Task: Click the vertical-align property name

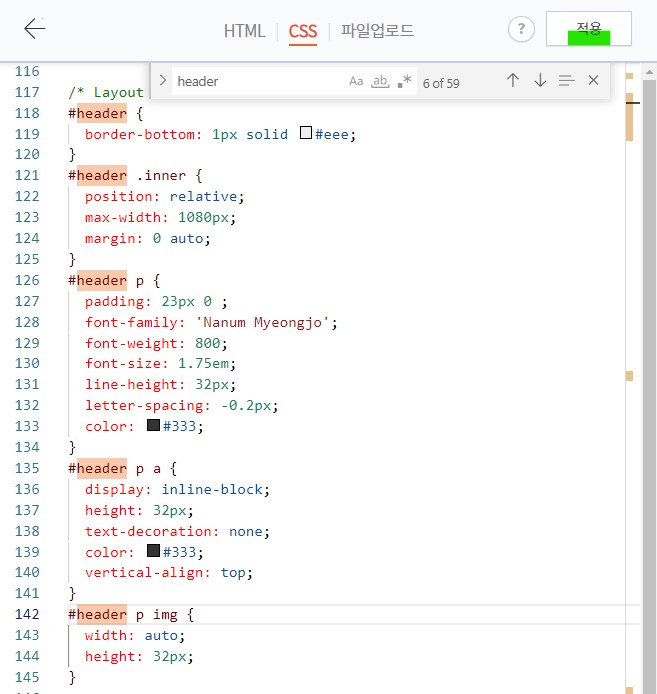Action: (144, 573)
